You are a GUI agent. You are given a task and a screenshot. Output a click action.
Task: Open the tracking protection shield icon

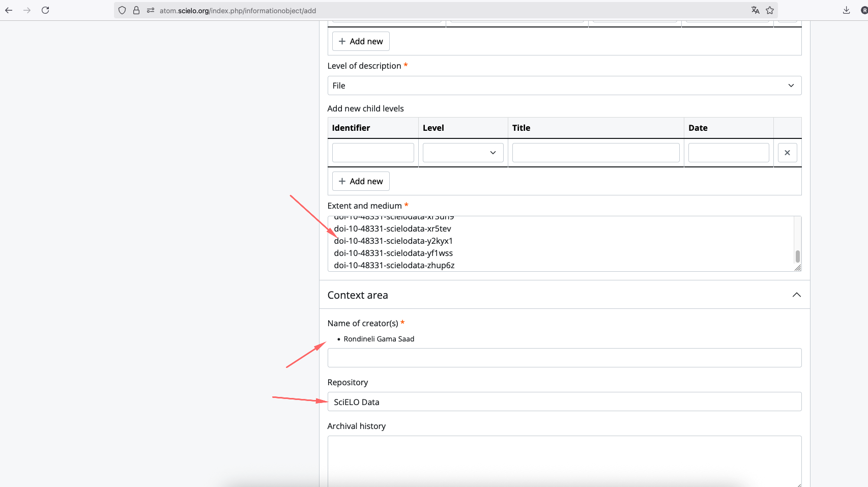122,10
